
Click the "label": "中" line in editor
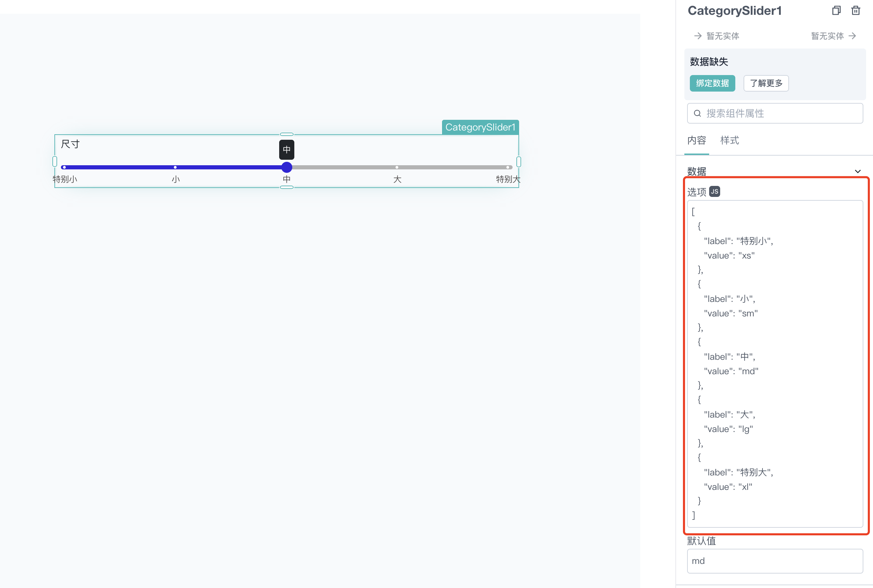[x=729, y=357]
